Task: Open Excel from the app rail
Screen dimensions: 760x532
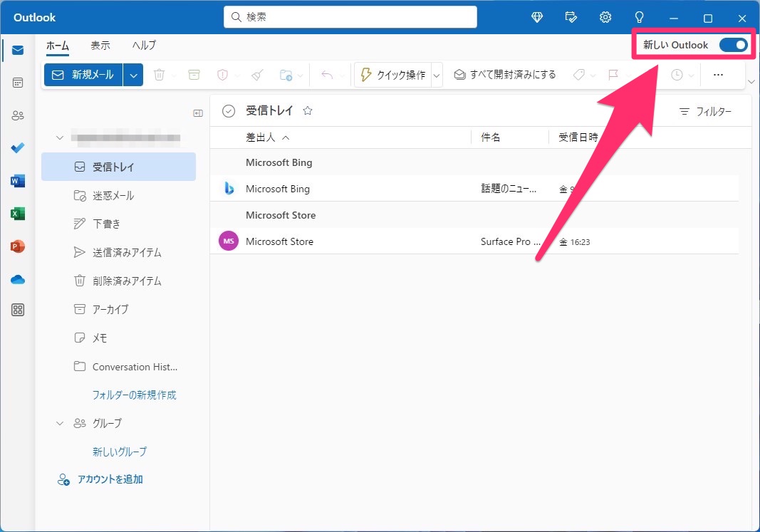Action: point(18,214)
